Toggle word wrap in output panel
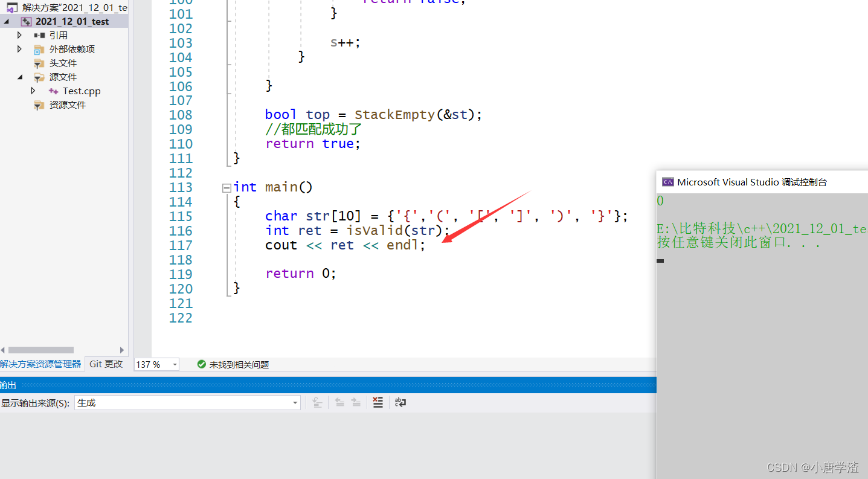 tap(400, 402)
